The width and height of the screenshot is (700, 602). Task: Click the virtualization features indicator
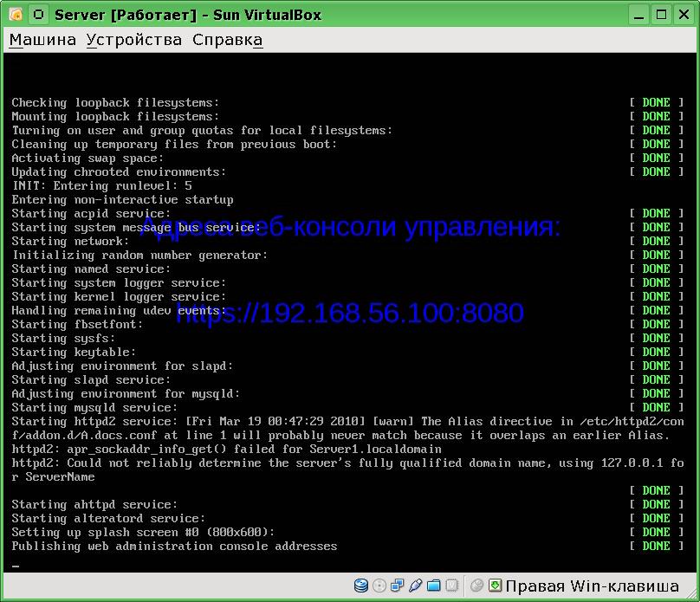point(451,586)
